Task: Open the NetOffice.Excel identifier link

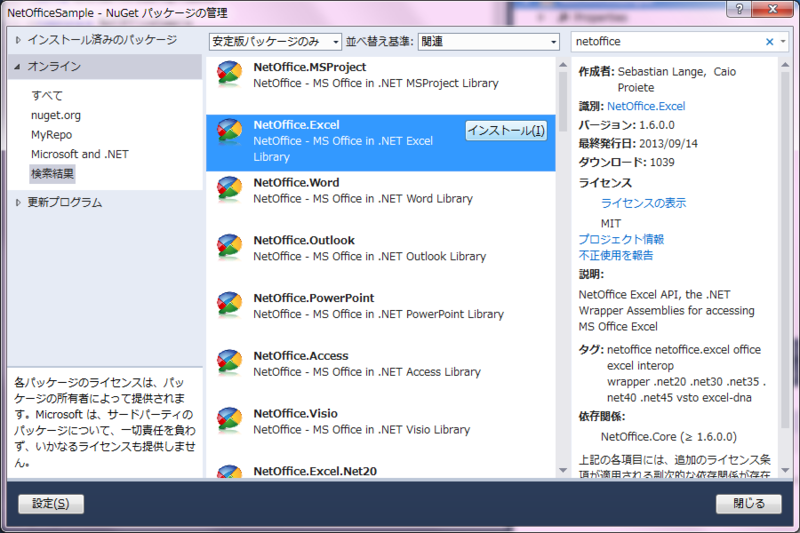Action: pos(646,106)
